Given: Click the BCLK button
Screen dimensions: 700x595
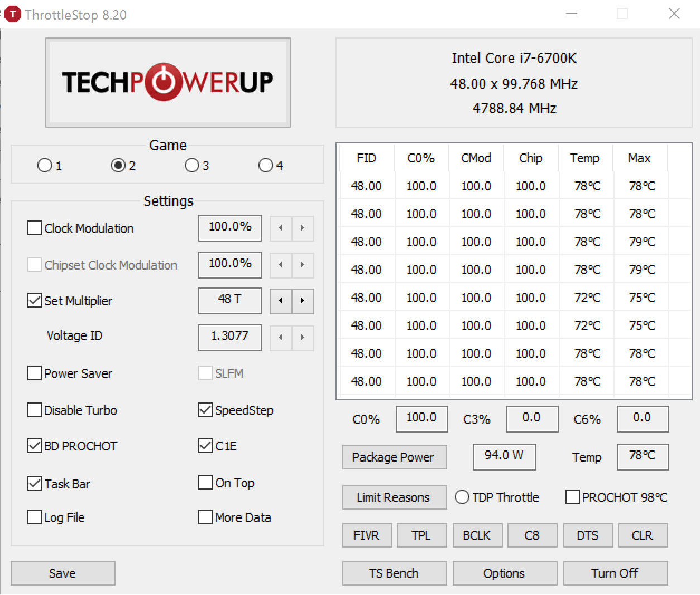Looking at the screenshot, I should (x=477, y=535).
